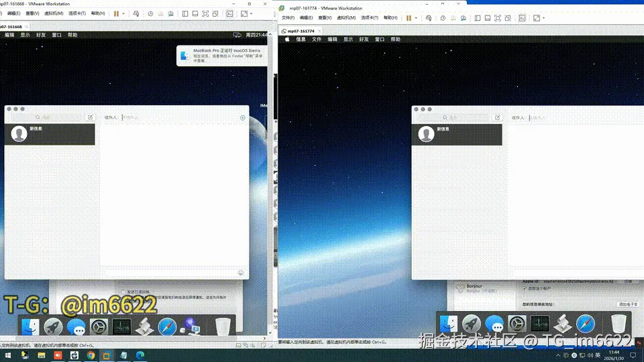The width and height of the screenshot is (644, 362).
Task: Open console view icon in left VMware toolbar
Action: [229, 13]
